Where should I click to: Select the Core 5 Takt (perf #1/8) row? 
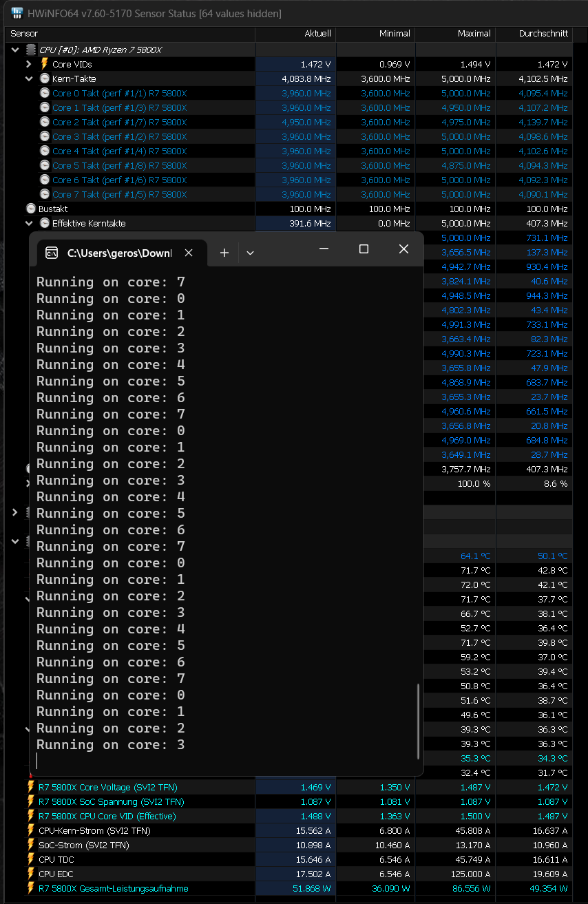(290, 165)
